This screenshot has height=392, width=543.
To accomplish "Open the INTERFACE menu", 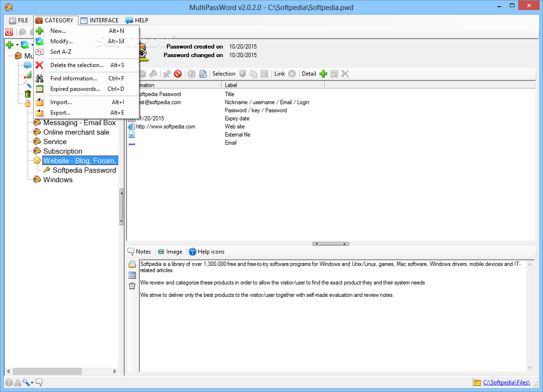I will click(100, 20).
